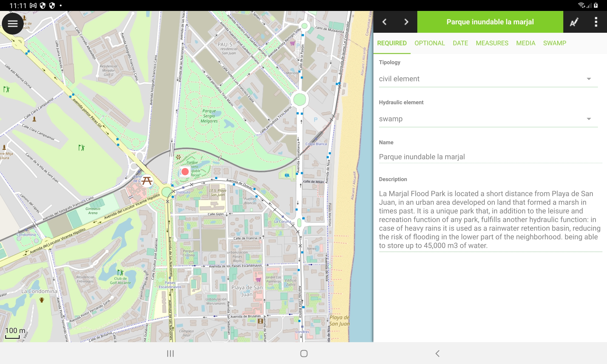Tap the Android recent apps button

[x=170, y=353]
